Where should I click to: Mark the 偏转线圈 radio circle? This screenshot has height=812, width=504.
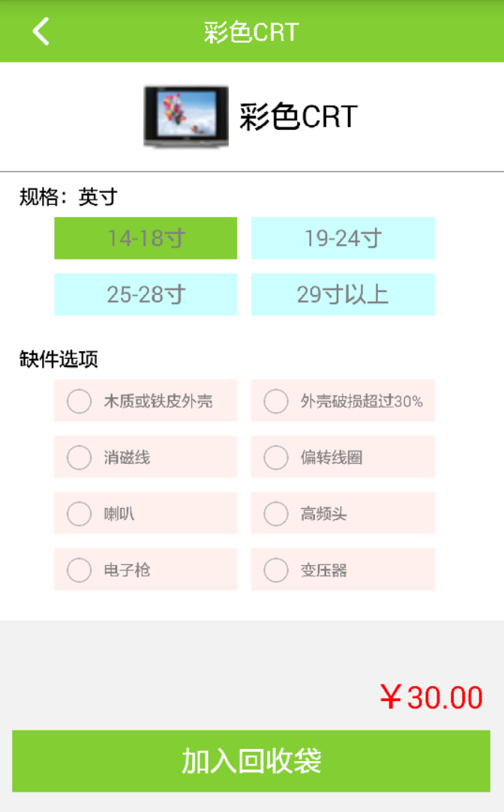coord(276,457)
